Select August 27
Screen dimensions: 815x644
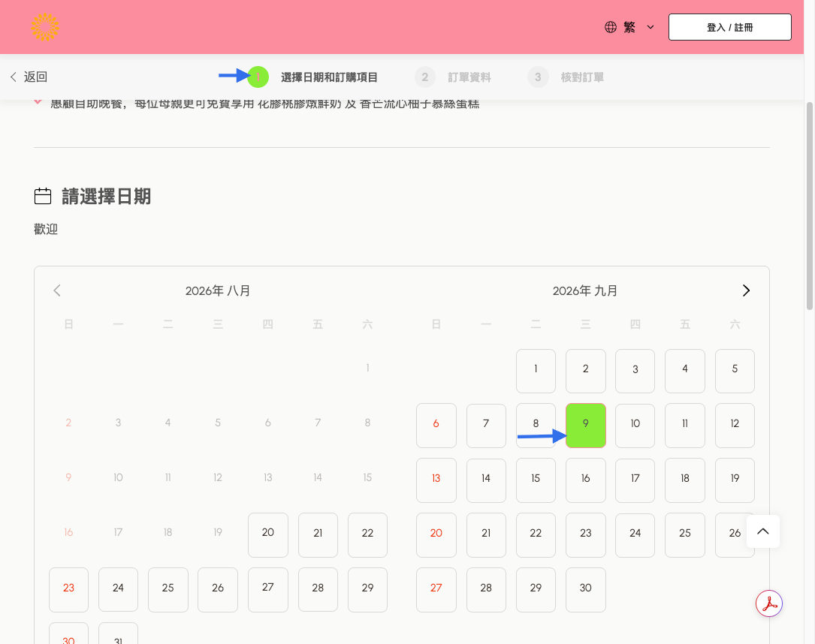268,590
